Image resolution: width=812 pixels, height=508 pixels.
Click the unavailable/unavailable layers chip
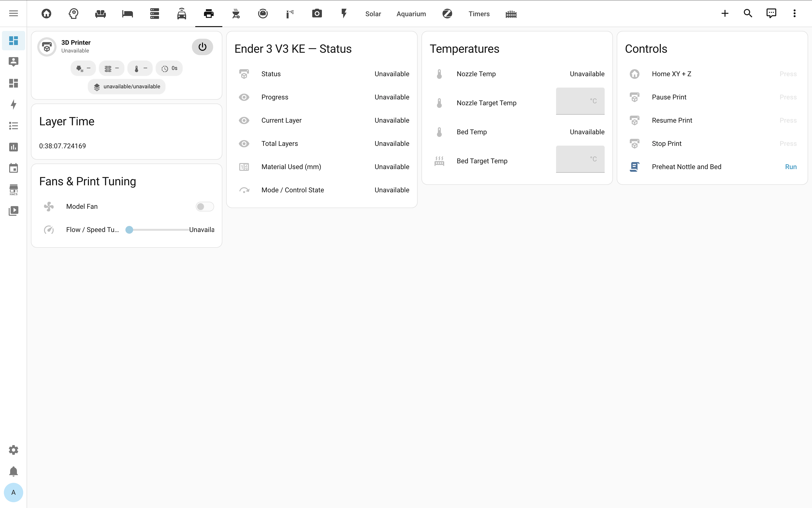(126, 87)
